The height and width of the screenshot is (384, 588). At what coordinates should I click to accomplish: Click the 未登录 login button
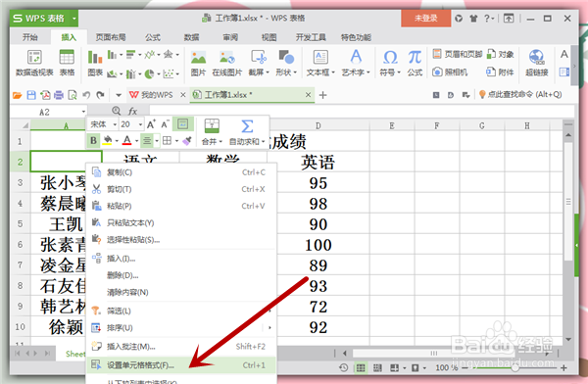click(x=425, y=18)
